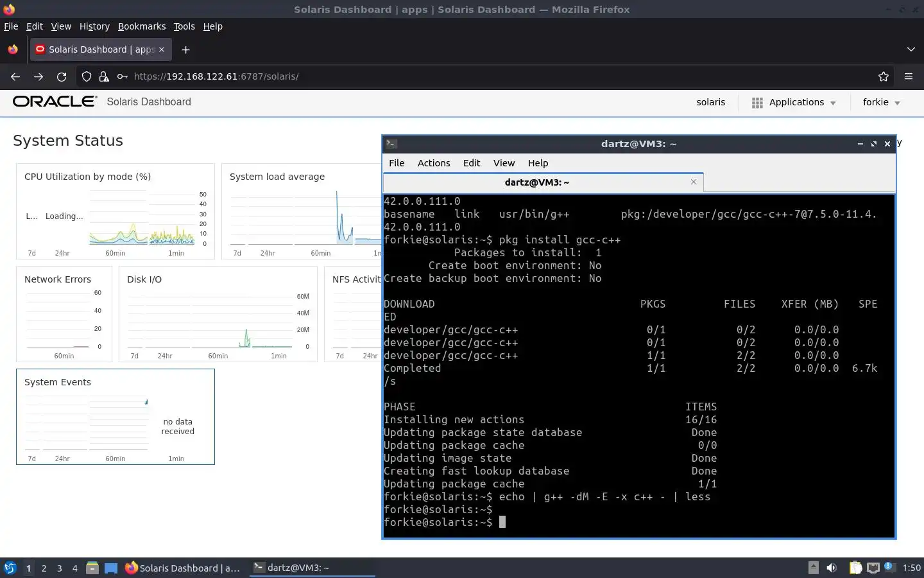Open the terminal Actions menu
The width and height of the screenshot is (924, 578).
[434, 163]
